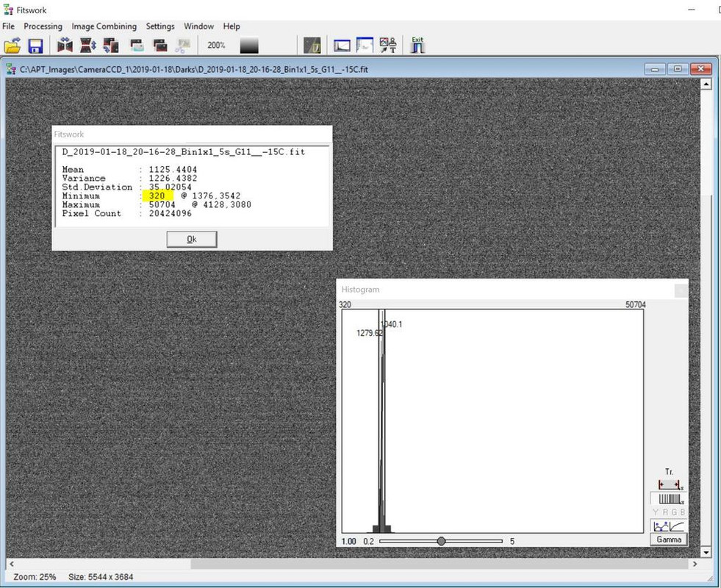This screenshot has width=721, height=588.
Task: Select the B channel in Histogram
Action: click(682, 512)
